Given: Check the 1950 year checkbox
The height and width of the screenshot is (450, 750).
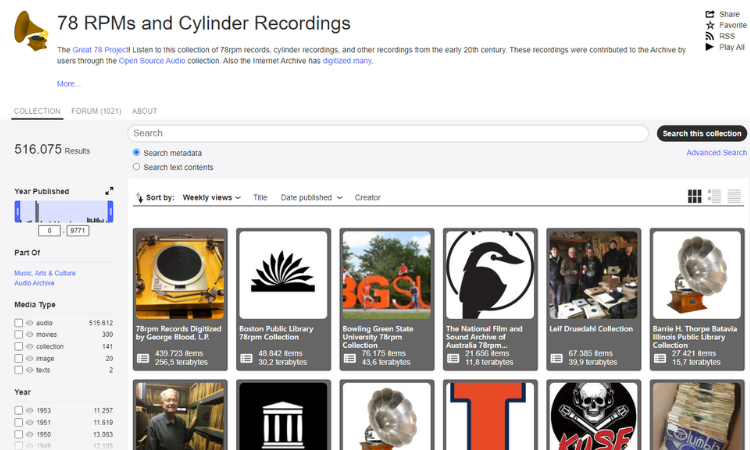Looking at the screenshot, I should [x=19, y=434].
